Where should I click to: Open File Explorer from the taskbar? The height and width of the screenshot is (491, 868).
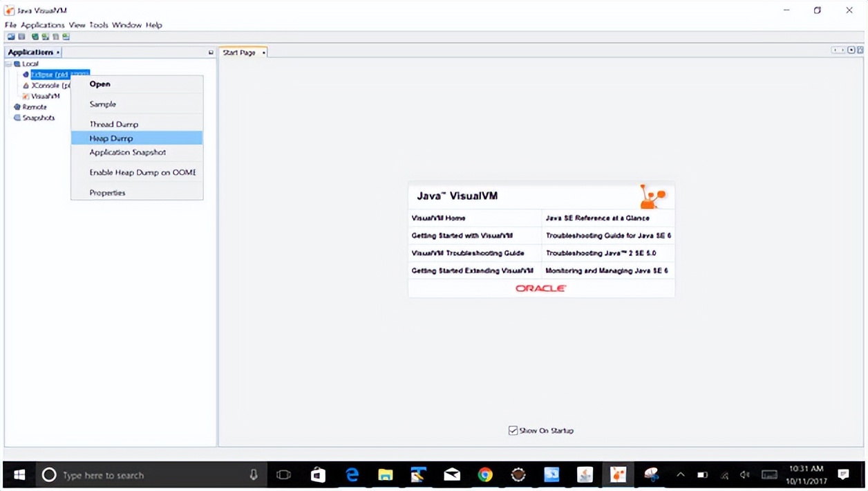click(x=385, y=475)
